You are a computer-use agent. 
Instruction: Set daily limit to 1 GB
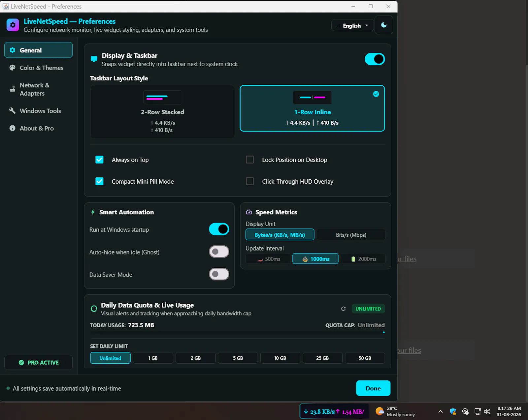click(x=153, y=358)
